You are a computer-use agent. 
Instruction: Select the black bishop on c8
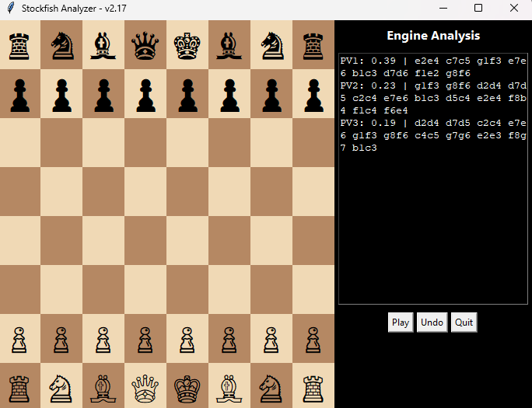[x=103, y=46]
